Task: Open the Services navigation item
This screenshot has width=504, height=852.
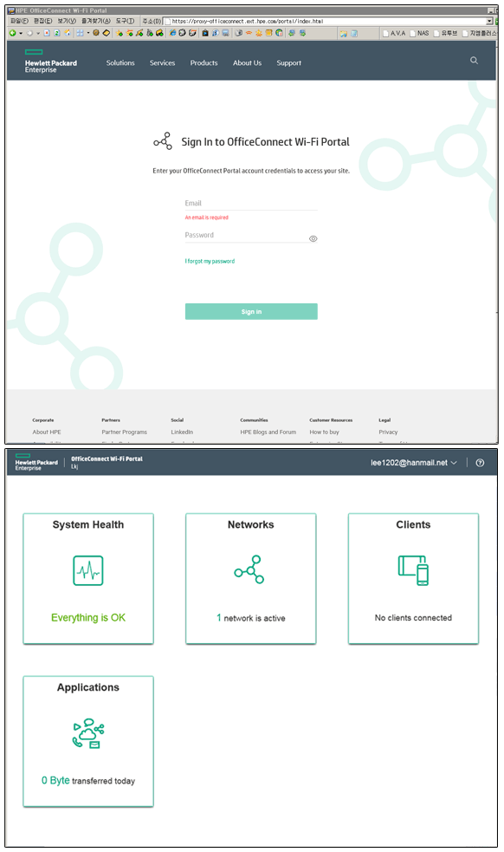Action: pos(163,63)
